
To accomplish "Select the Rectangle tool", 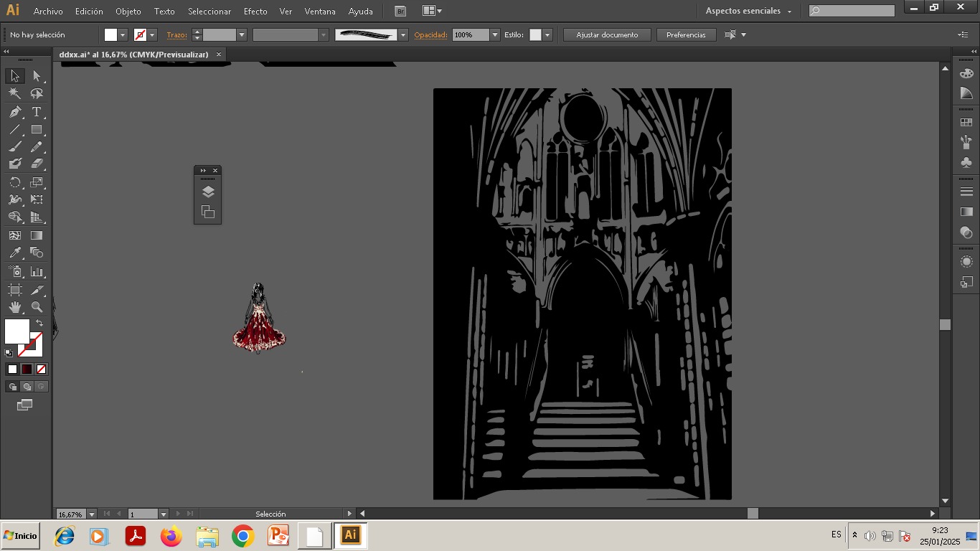I will 37,130.
